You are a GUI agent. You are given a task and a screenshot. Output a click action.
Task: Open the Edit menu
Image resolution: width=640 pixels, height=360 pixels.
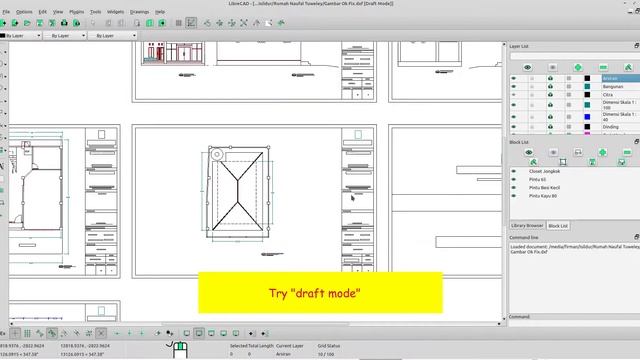pos(42,12)
